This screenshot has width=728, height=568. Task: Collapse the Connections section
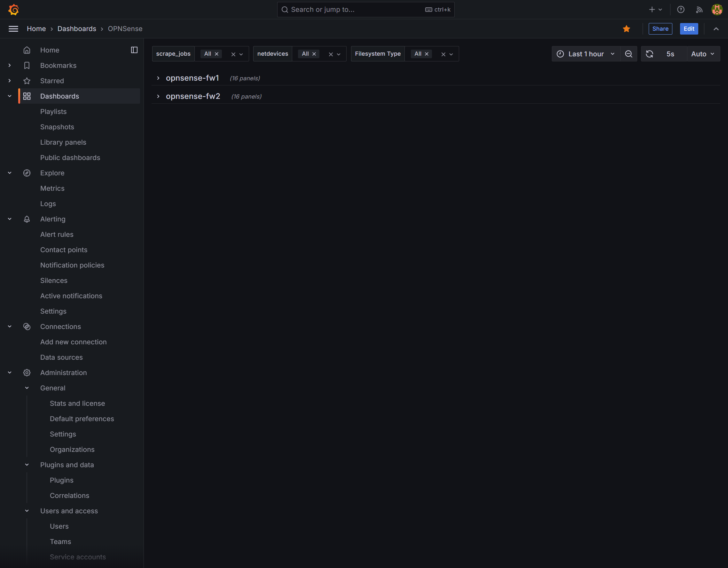point(10,326)
